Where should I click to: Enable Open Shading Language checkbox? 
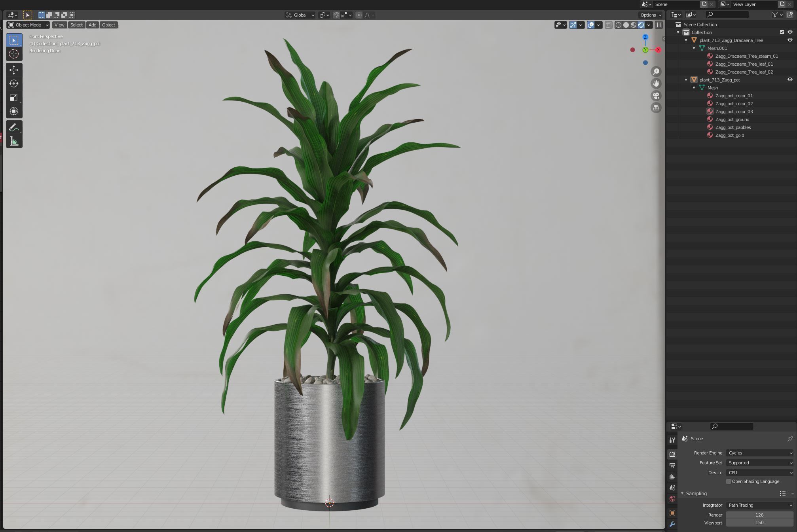coord(728,481)
